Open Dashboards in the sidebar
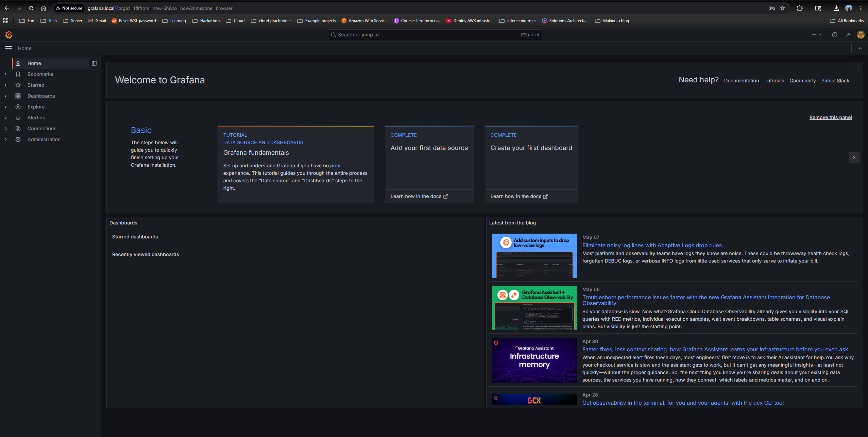Image resolution: width=868 pixels, height=437 pixels. pyautogui.click(x=41, y=96)
